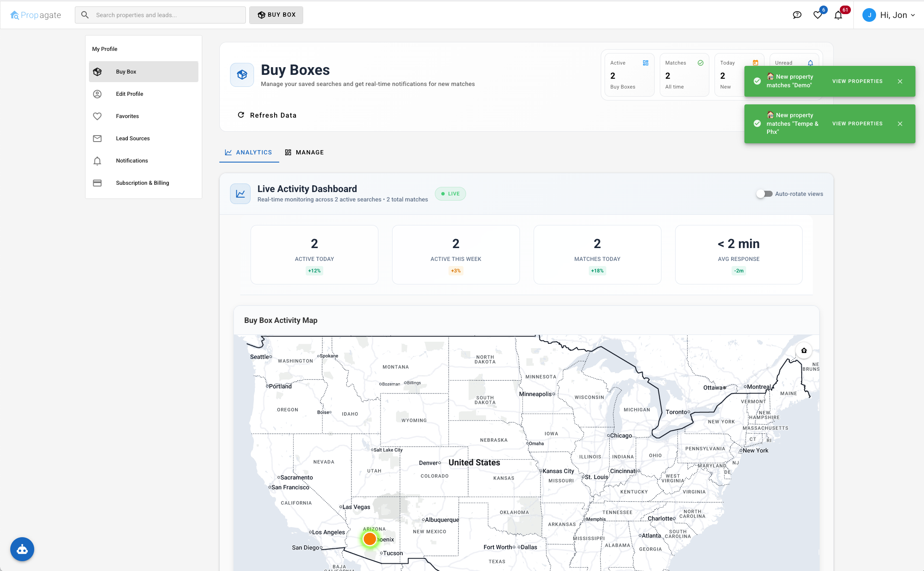Viewport: 924px width, 571px height.
Task: Dismiss the Tempe & Phx notification toast
Action: click(x=900, y=124)
